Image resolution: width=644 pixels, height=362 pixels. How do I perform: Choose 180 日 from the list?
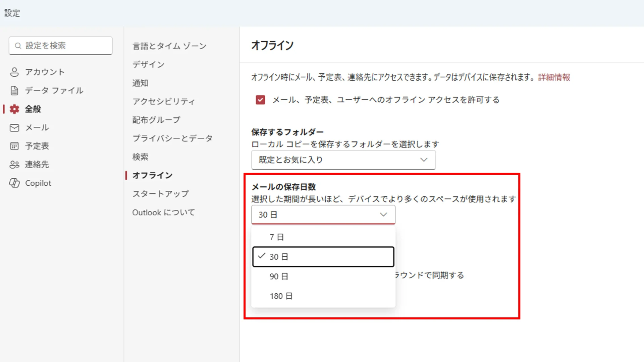click(323, 296)
